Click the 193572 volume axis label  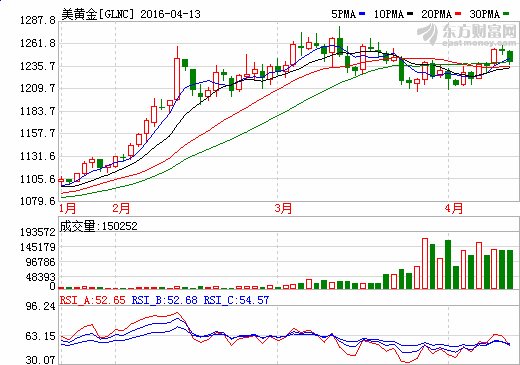[x=38, y=232]
